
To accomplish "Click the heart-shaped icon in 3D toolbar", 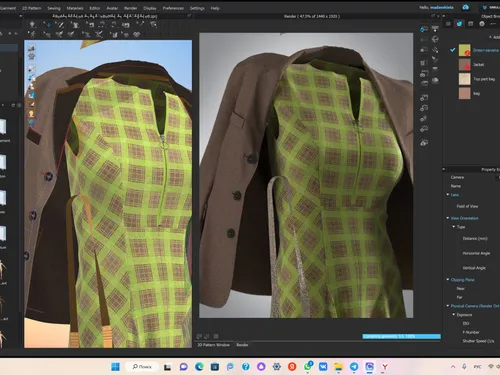I will (x=137, y=34).
